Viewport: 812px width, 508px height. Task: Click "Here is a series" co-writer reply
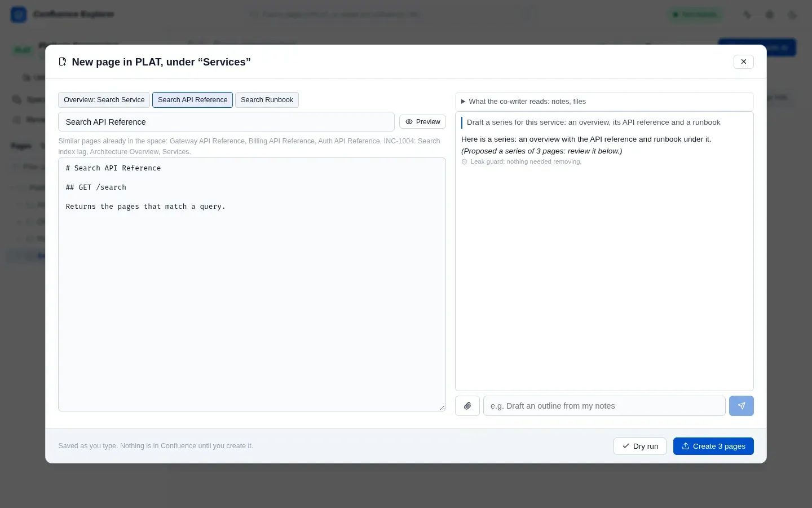tap(586, 139)
